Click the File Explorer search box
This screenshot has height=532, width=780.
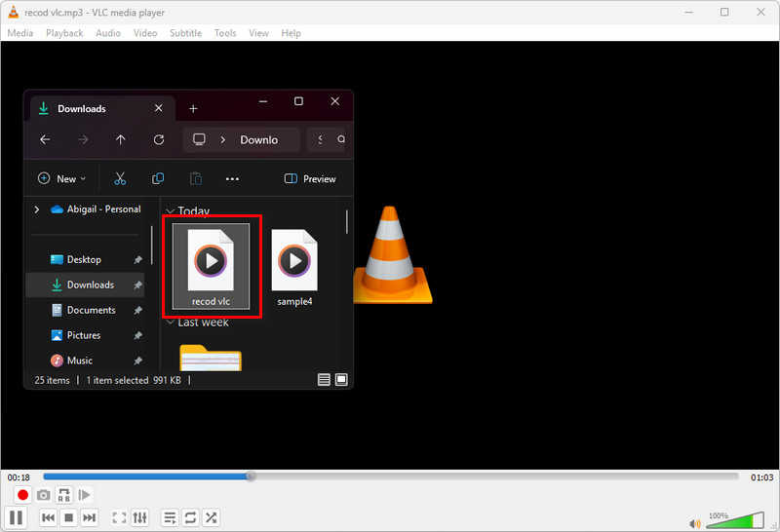point(327,139)
